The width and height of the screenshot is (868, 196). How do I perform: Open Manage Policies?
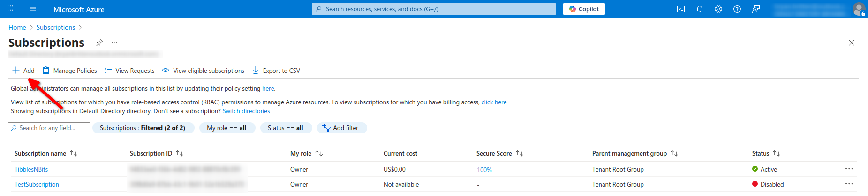(x=70, y=71)
